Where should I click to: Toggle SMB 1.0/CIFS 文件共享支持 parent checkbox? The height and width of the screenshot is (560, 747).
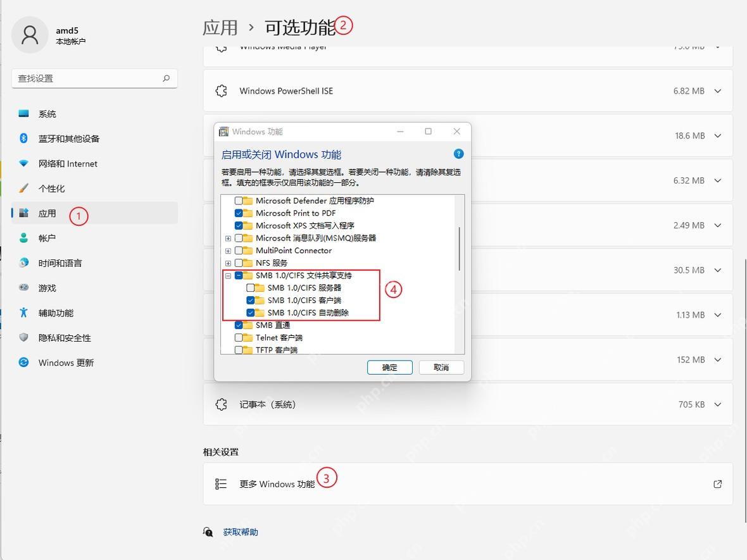(x=239, y=275)
